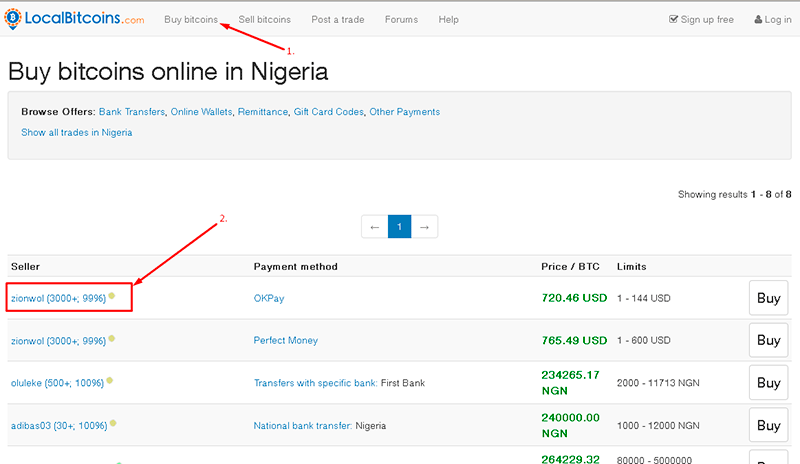
Task: Browse Gift Card Codes offers
Action: pyautogui.click(x=329, y=112)
